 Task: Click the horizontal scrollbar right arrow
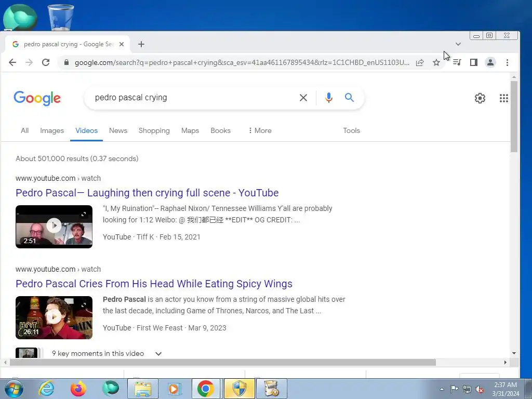tap(505, 362)
